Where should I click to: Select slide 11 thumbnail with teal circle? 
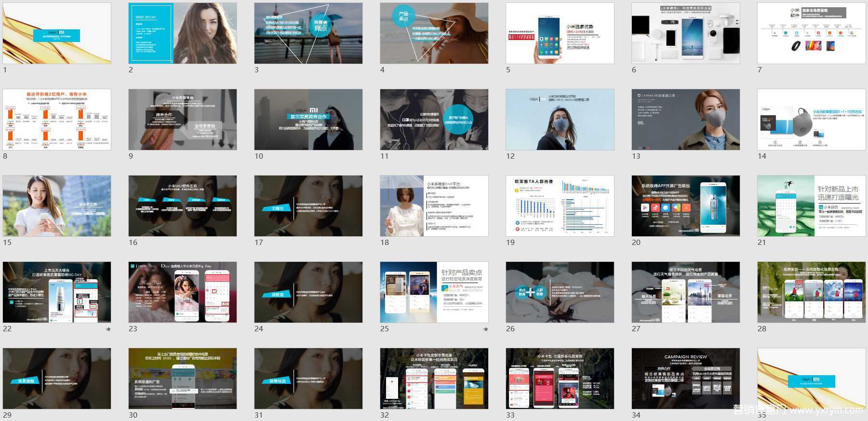[434, 120]
